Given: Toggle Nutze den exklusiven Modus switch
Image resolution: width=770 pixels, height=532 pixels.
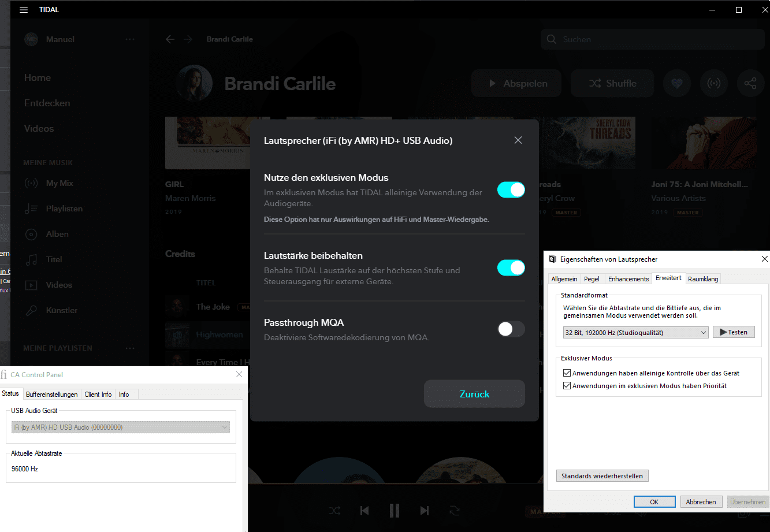Looking at the screenshot, I should pos(511,189).
